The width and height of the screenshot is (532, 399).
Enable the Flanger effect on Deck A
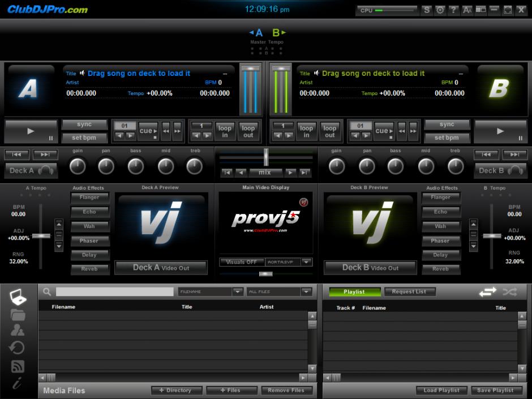[89, 198]
